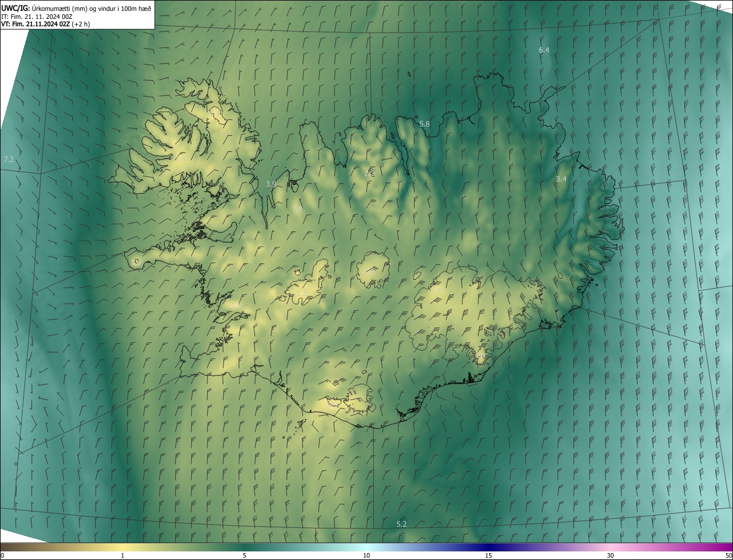Image resolution: width=733 pixels, height=560 pixels.
Task: Click the colorbar tick label "1"
Action: 123,555
